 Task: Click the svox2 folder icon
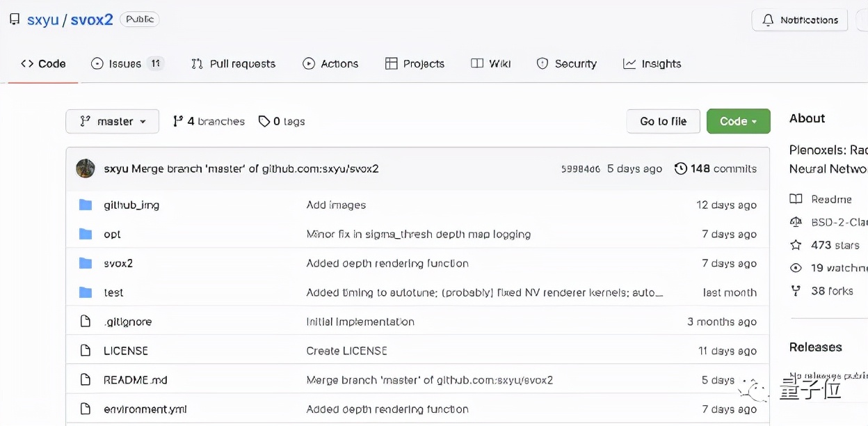coord(86,263)
